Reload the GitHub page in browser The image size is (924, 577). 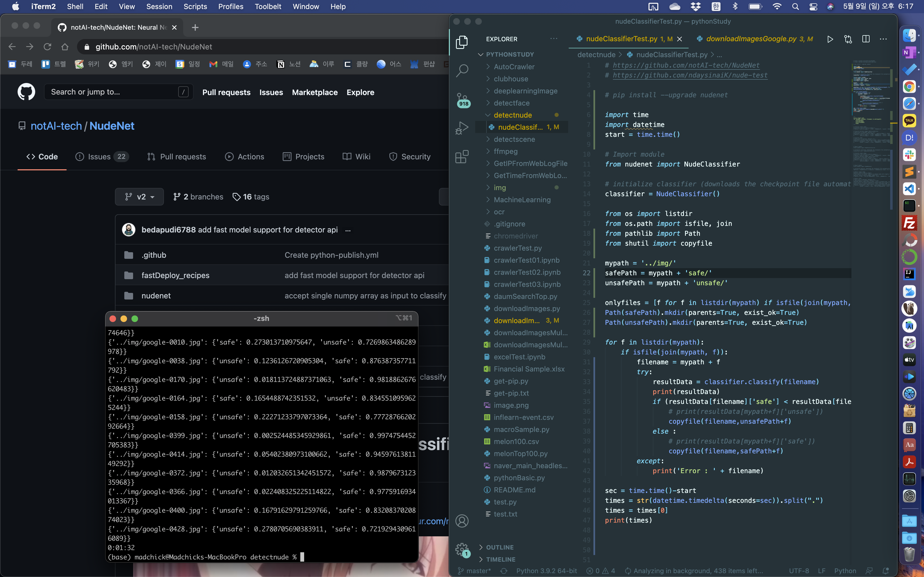coord(47,46)
